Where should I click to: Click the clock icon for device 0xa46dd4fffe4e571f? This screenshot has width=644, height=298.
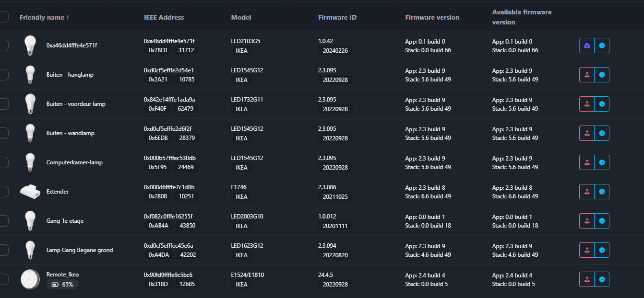[602, 46]
